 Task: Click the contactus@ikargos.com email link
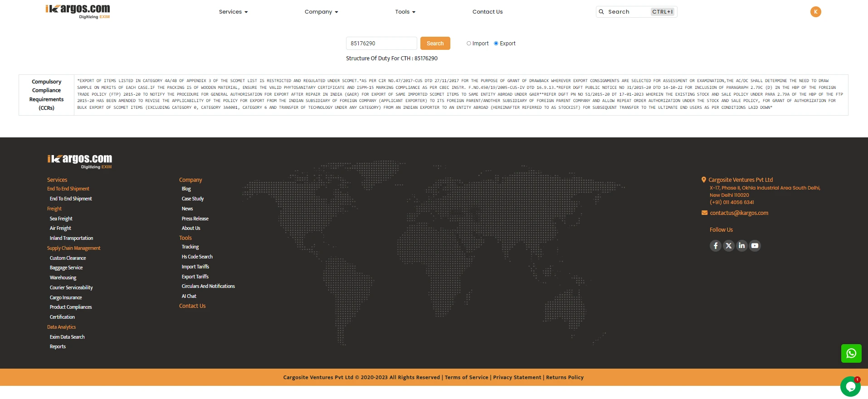(739, 213)
